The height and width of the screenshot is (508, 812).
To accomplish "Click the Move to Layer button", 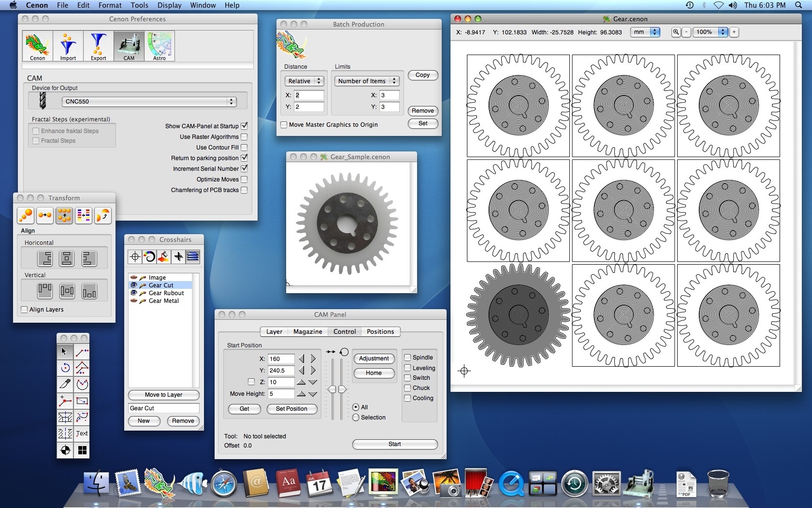I will tap(163, 395).
